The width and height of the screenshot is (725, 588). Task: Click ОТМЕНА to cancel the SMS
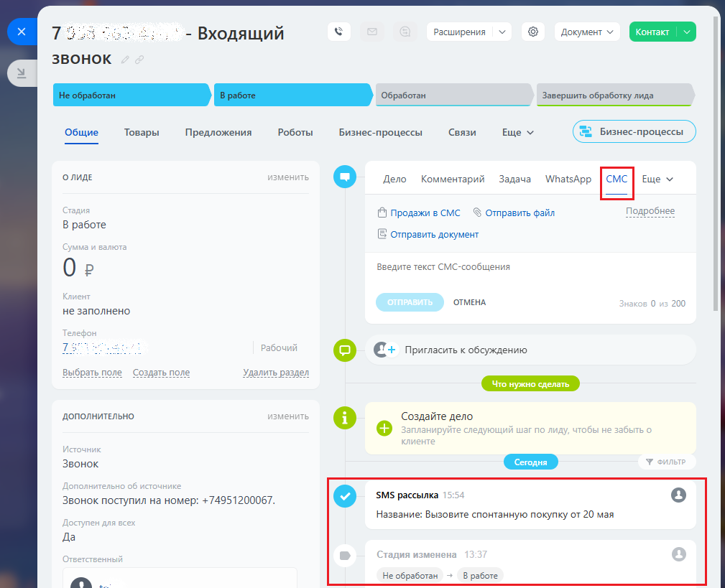469,302
